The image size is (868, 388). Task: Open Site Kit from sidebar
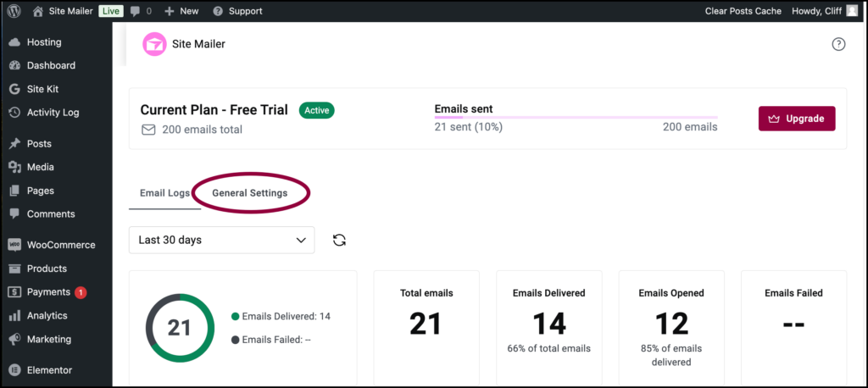pyautogui.click(x=42, y=89)
